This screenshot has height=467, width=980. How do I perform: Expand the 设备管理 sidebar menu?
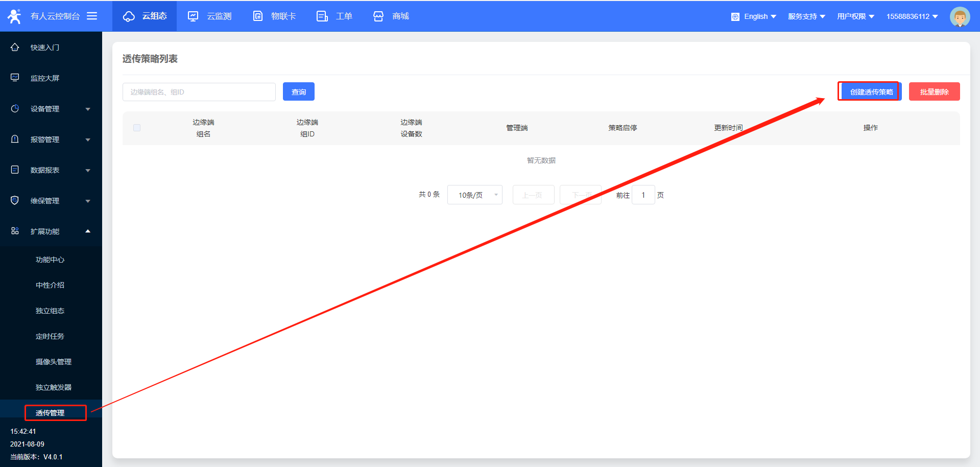point(51,109)
